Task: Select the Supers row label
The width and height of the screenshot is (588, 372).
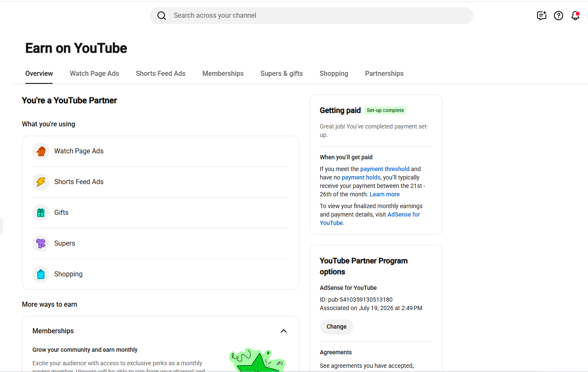Action: [x=65, y=244]
